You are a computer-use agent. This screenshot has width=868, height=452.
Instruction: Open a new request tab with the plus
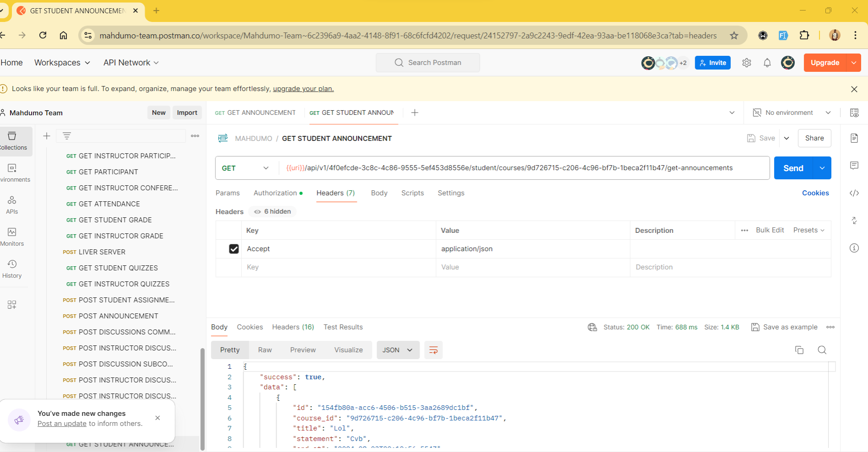click(415, 113)
